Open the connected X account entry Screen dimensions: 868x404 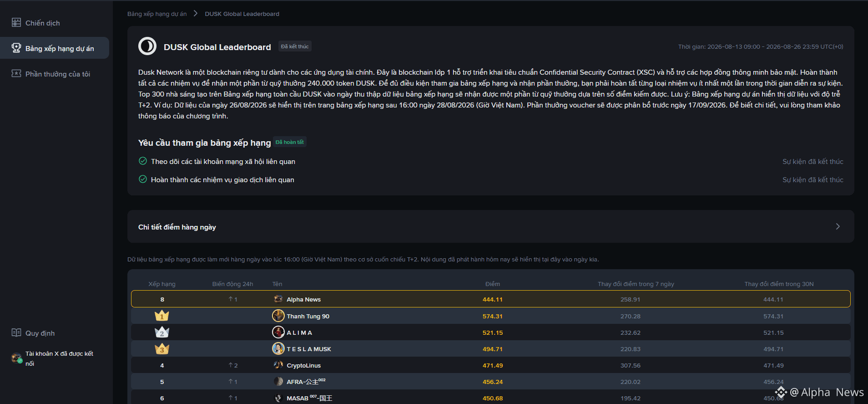(55, 358)
